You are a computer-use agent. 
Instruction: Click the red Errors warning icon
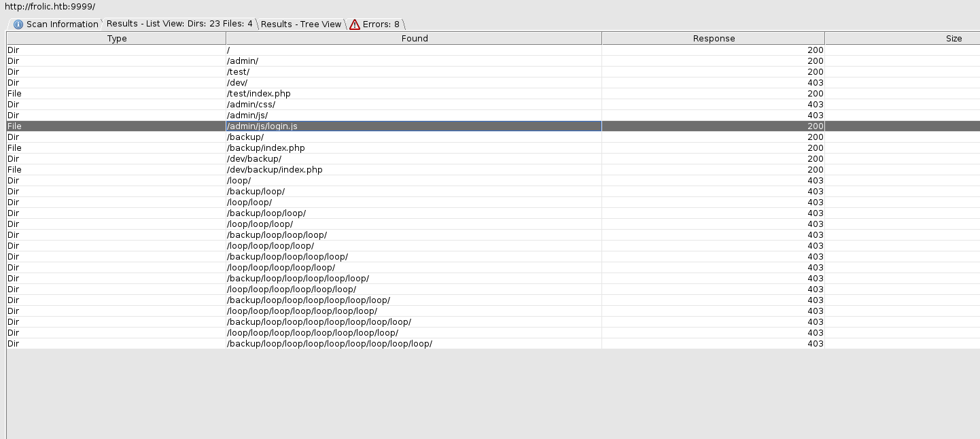point(355,24)
